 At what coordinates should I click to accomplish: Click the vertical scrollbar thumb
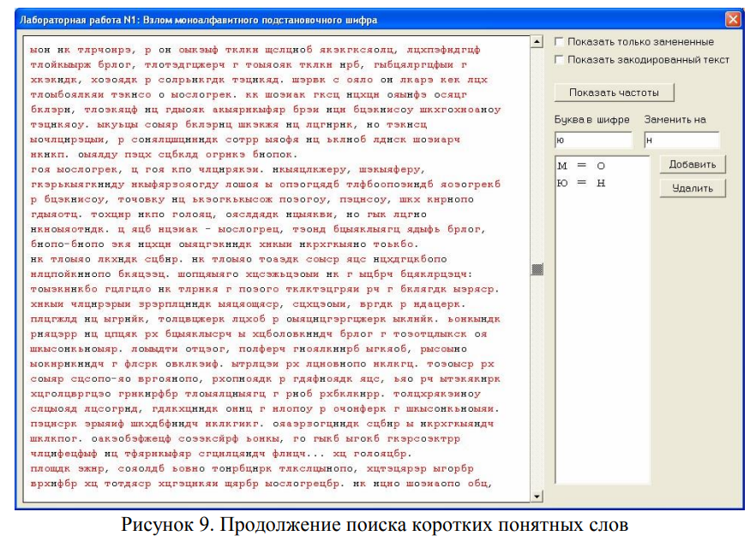click(537, 269)
